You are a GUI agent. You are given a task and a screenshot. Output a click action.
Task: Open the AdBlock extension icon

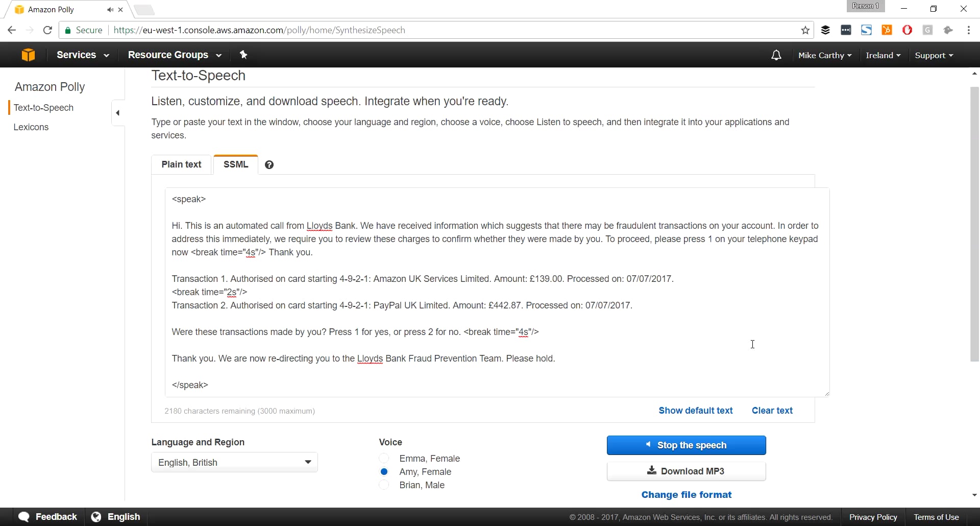coord(908,30)
